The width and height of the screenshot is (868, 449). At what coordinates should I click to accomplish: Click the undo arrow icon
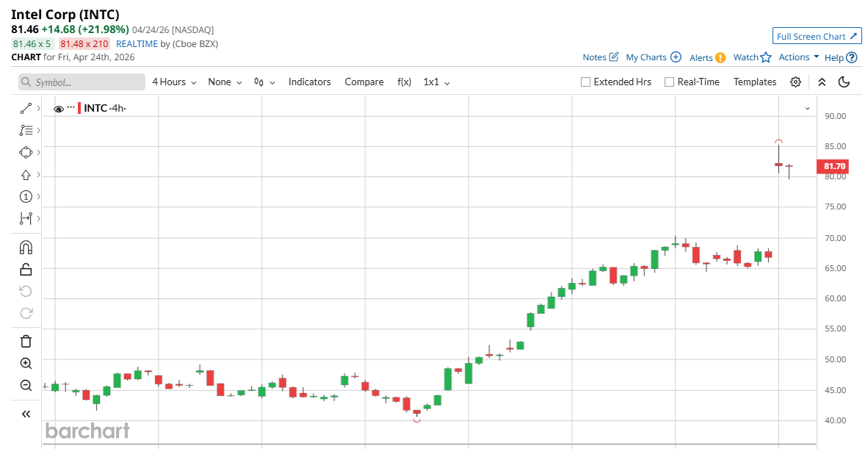26,291
